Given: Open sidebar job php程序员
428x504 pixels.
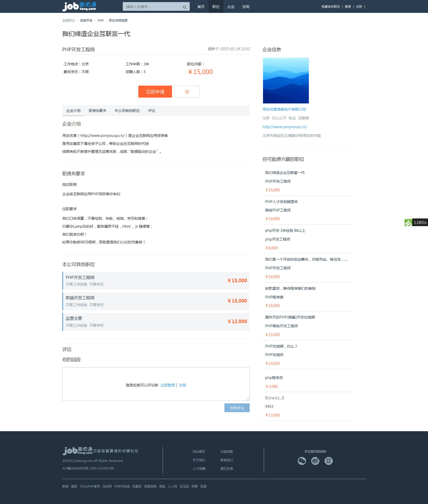Looking at the screenshot, I should (x=274, y=378).
